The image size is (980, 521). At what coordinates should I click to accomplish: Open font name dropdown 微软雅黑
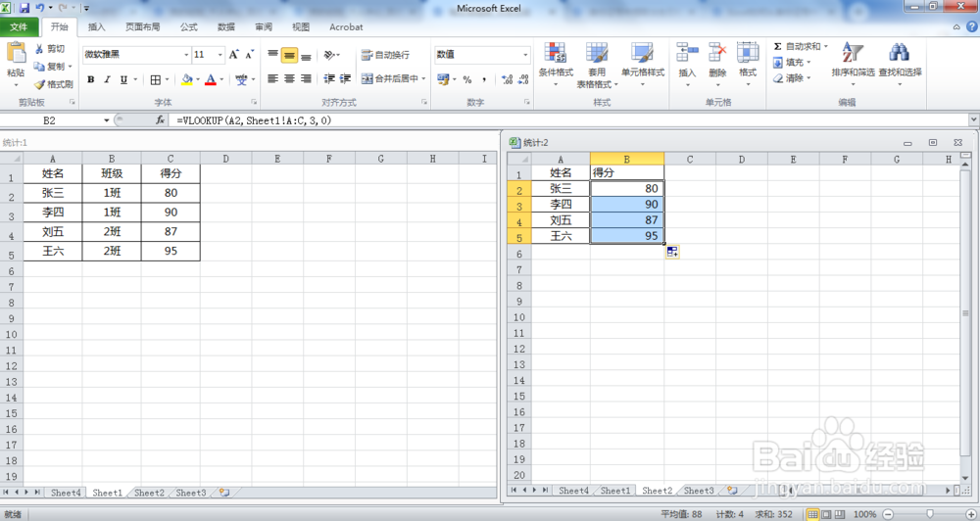click(186, 55)
